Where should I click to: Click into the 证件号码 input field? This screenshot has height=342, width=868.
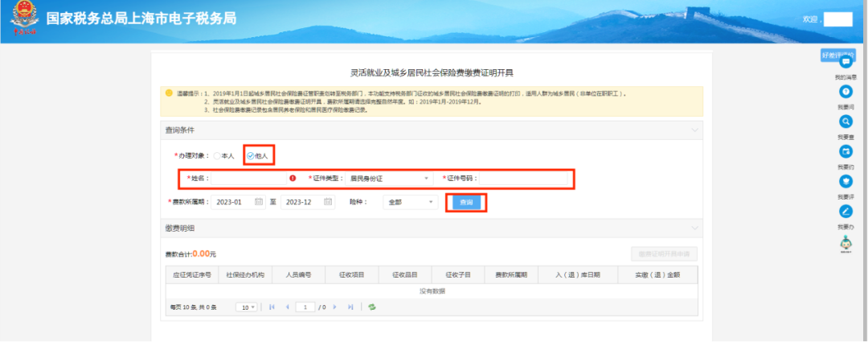(x=526, y=178)
